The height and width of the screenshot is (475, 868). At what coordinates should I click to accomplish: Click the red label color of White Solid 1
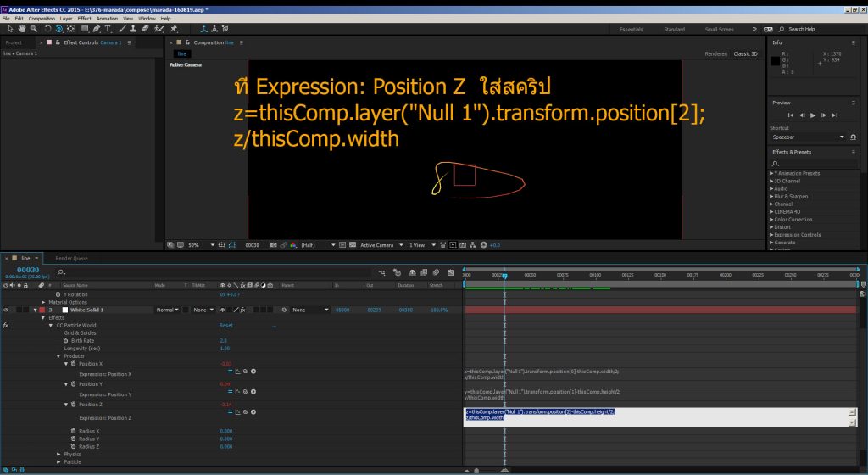[x=42, y=310]
